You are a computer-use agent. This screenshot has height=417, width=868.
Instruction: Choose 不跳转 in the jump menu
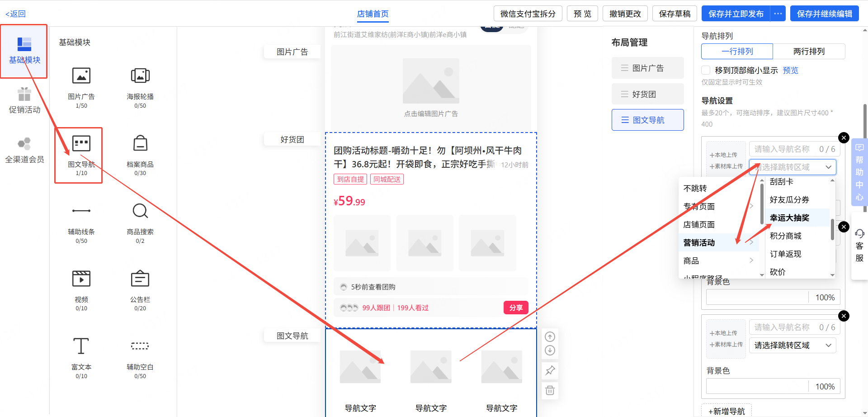(x=719, y=188)
